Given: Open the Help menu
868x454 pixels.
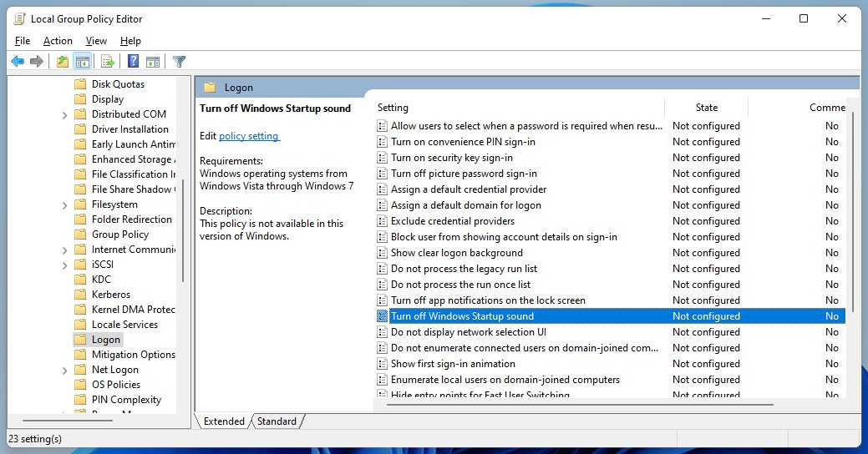Looking at the screenshot, I should tap(130, 41).
